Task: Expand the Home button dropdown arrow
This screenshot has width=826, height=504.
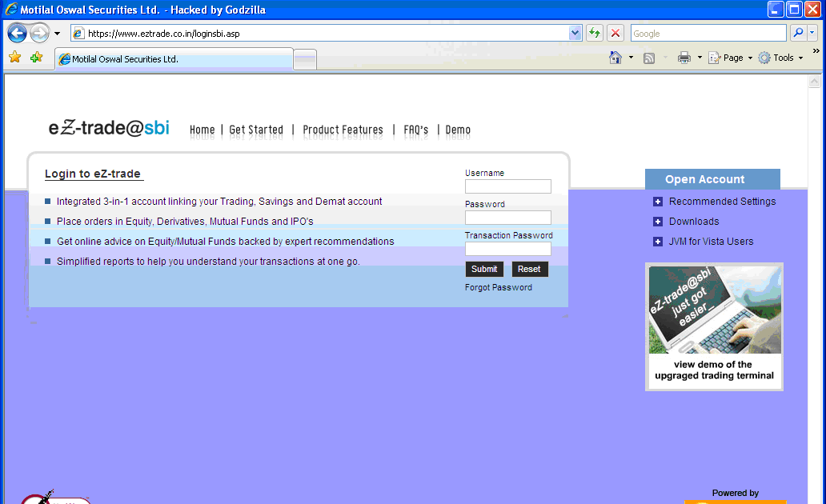Action: click(631, 58)
